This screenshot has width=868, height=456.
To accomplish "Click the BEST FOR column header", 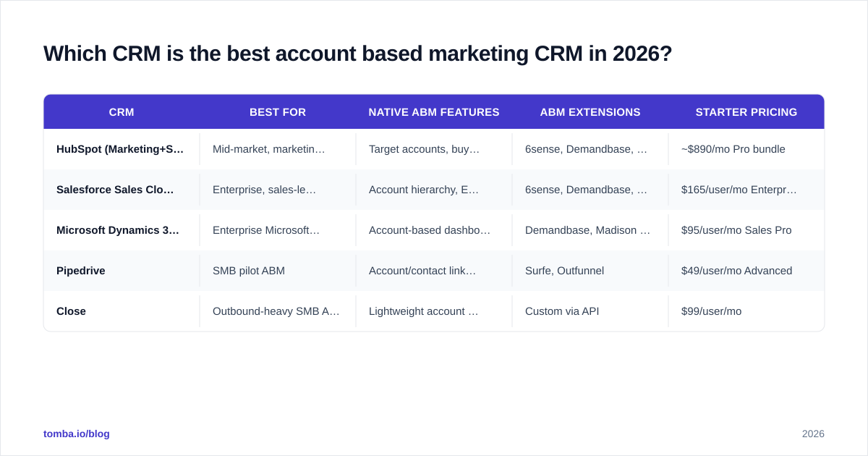I will [x=278, y=112].
